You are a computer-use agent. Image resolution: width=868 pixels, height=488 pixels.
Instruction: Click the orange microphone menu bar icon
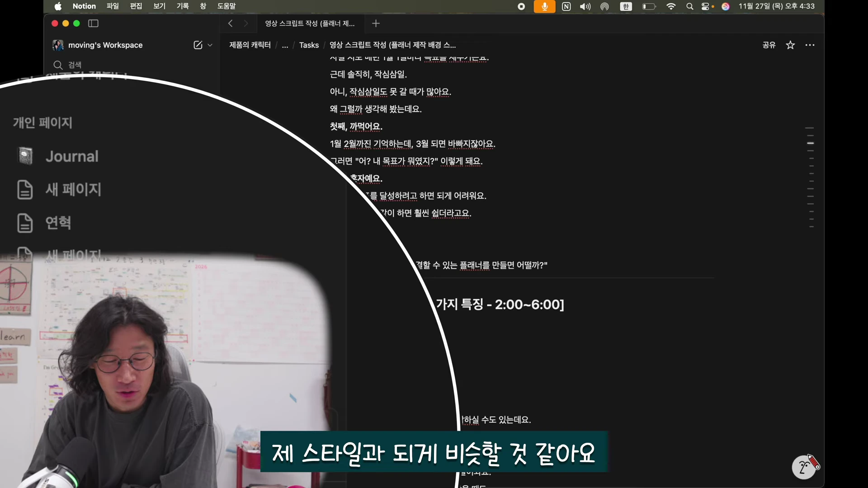pos(545,6)
